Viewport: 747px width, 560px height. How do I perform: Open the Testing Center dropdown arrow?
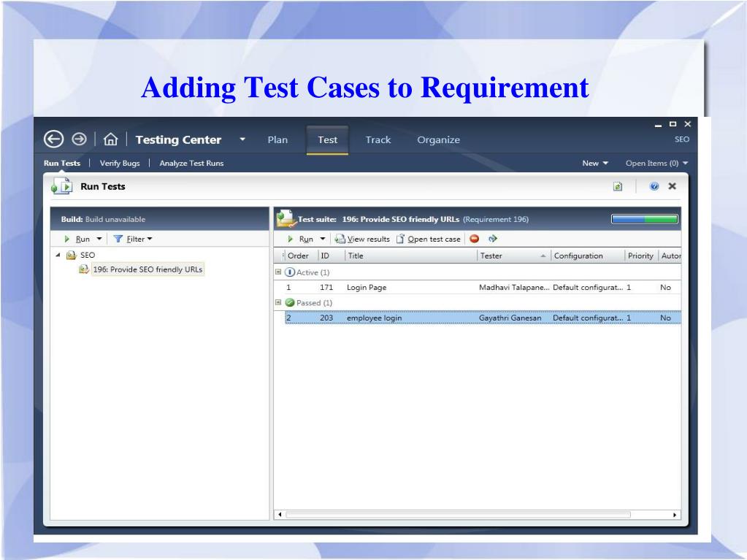coord(242,139)
